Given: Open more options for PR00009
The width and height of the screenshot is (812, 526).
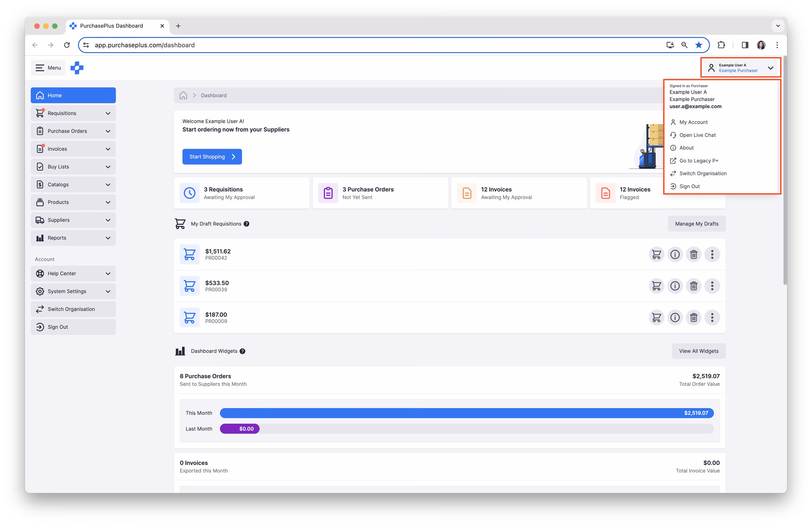Looking at the screenshot, I should 712,318.
